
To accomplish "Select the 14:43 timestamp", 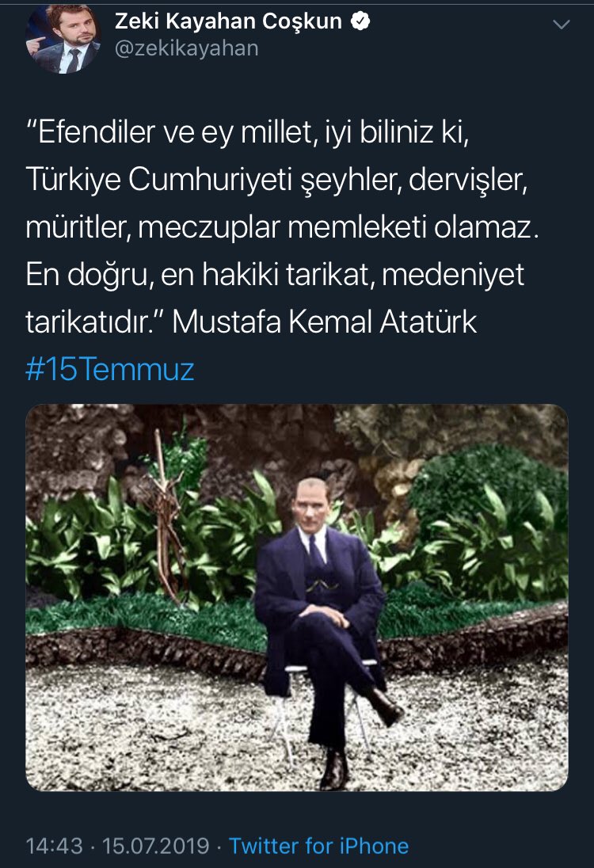I will coord(54,846).
